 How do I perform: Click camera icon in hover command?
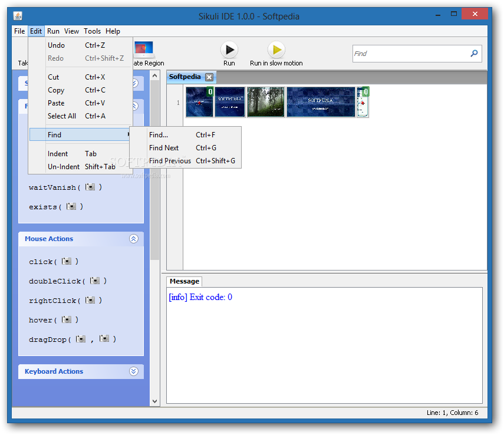point(67,319)
